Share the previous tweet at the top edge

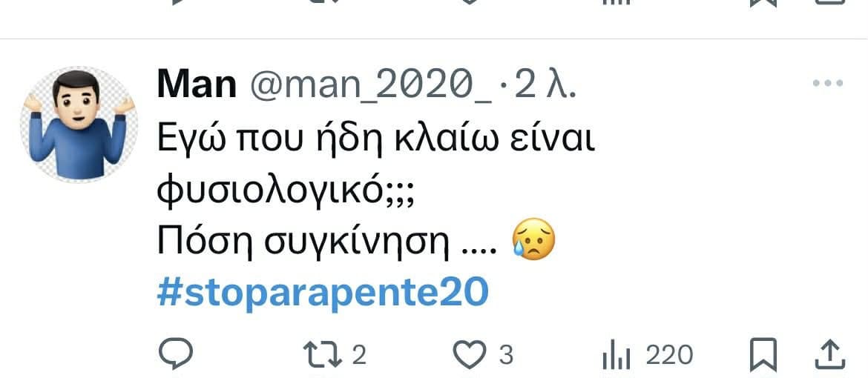(830, 2)
